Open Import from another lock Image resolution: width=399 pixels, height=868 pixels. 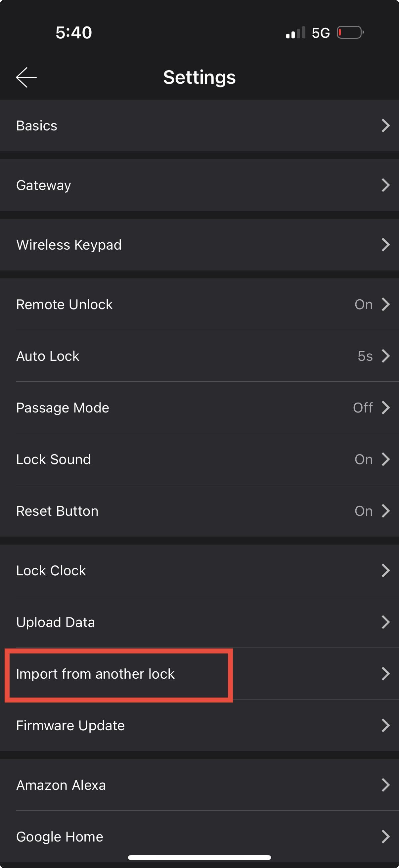coord(95,674)
